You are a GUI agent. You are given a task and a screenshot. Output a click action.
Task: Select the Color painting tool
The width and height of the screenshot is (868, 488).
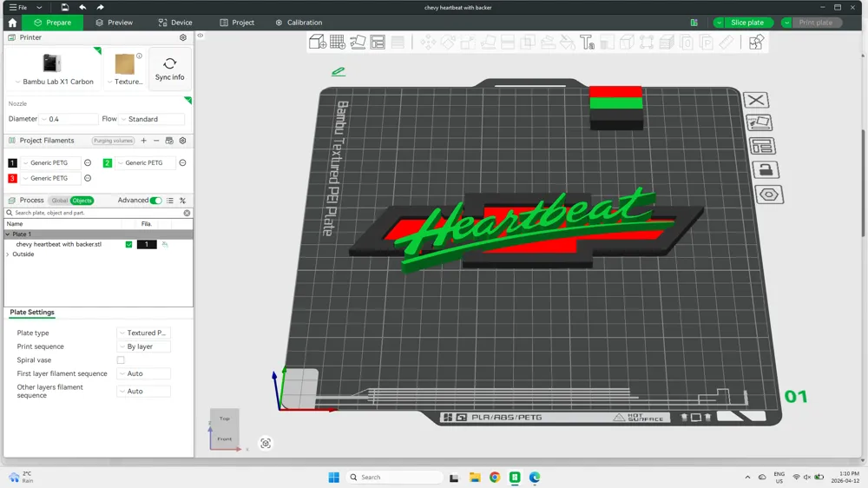tap(567, 42)
